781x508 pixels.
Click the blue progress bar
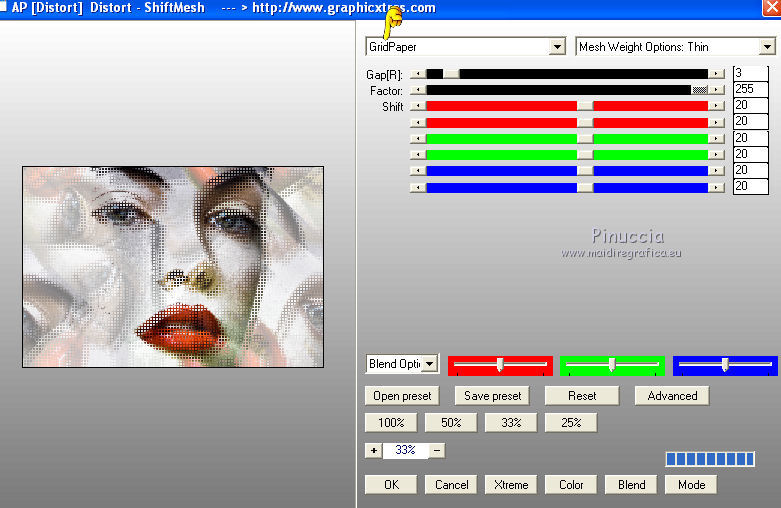click(710, 459)
